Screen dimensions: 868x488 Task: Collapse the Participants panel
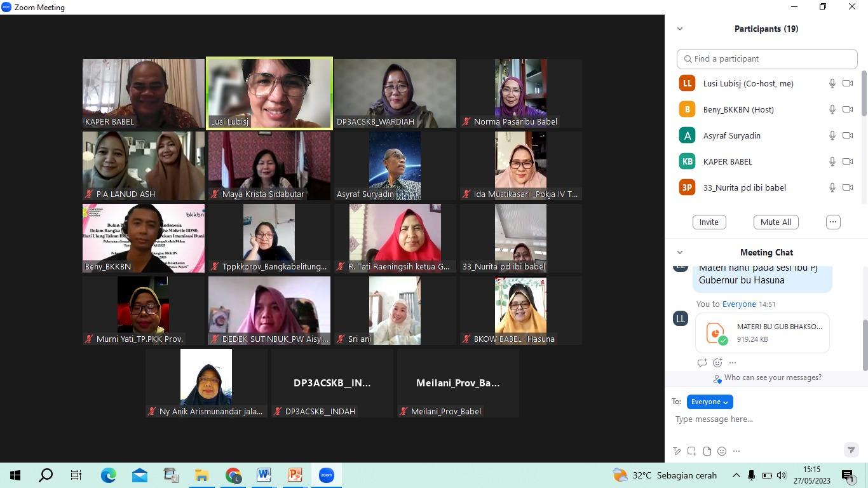[x=679, y=29]
